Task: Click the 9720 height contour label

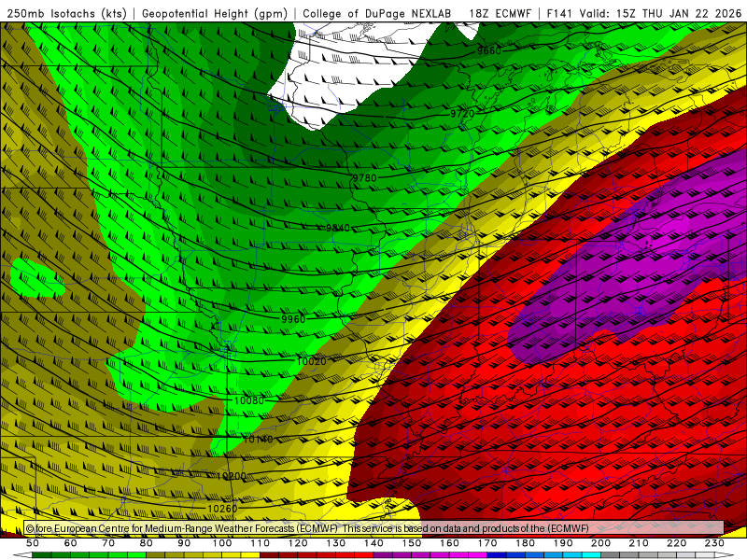Action: [462, 113]
